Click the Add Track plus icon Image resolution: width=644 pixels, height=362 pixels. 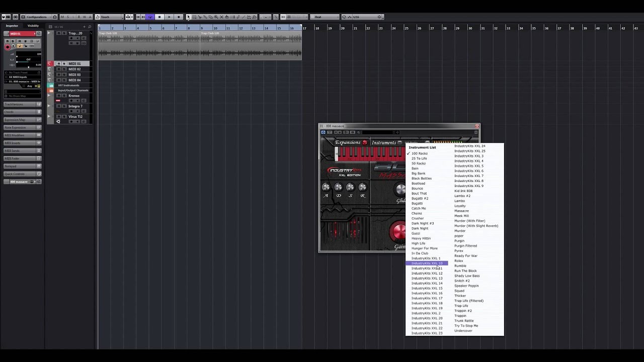coord(84,27)
